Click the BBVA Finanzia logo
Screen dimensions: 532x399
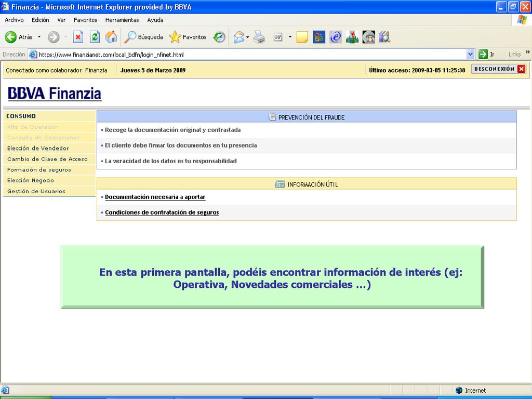pyautogui.click(x=54, y=94)
